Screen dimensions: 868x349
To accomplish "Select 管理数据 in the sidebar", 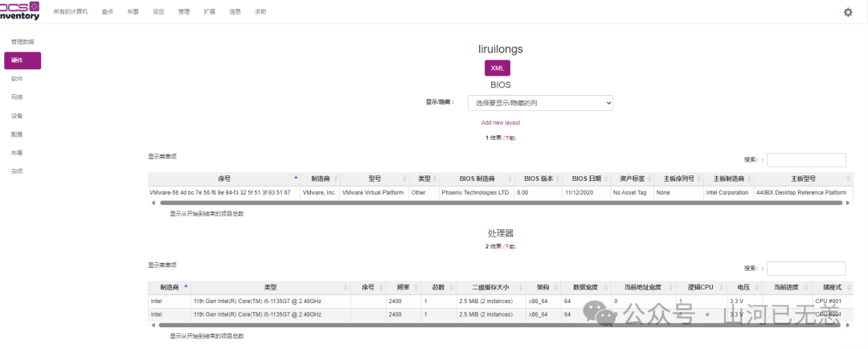I will click(23, 42).
